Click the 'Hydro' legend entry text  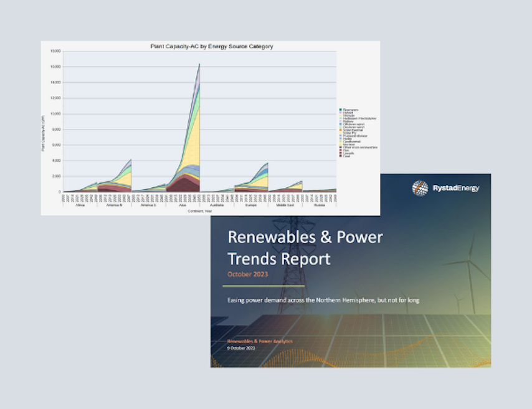pos(348,139)
